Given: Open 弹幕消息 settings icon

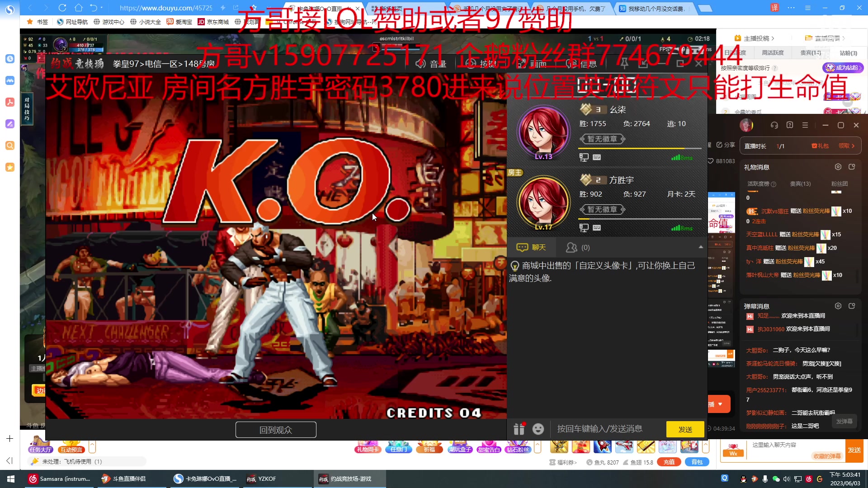Looking at the screenshot, I should coord(838,306).
